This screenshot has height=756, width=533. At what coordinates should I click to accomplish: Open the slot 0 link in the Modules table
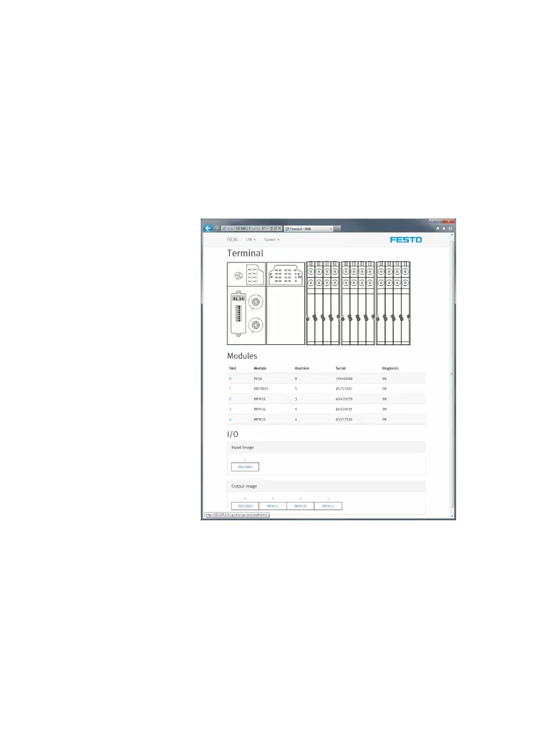click(x=231, y=379)
